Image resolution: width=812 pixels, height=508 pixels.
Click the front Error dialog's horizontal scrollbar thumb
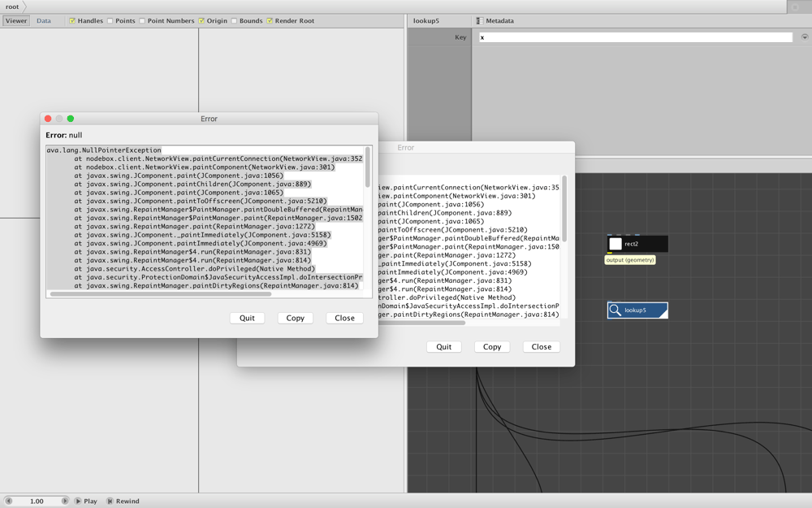(161, 294)
